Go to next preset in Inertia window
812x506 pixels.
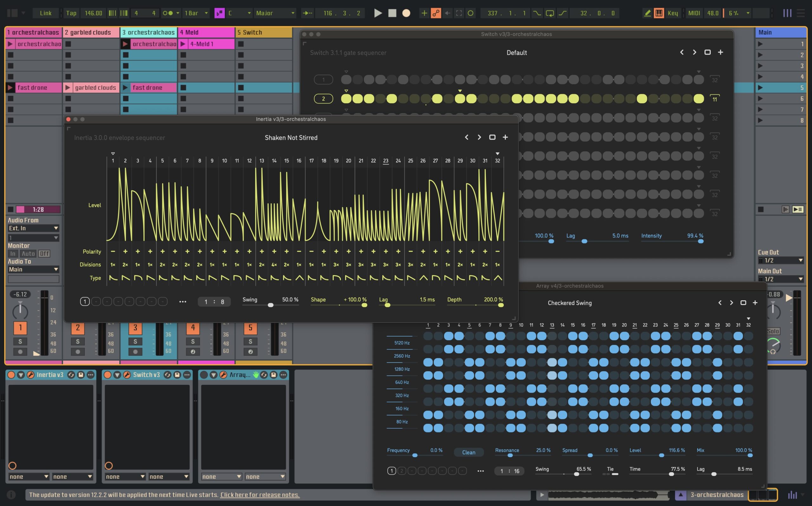[479, 137]
